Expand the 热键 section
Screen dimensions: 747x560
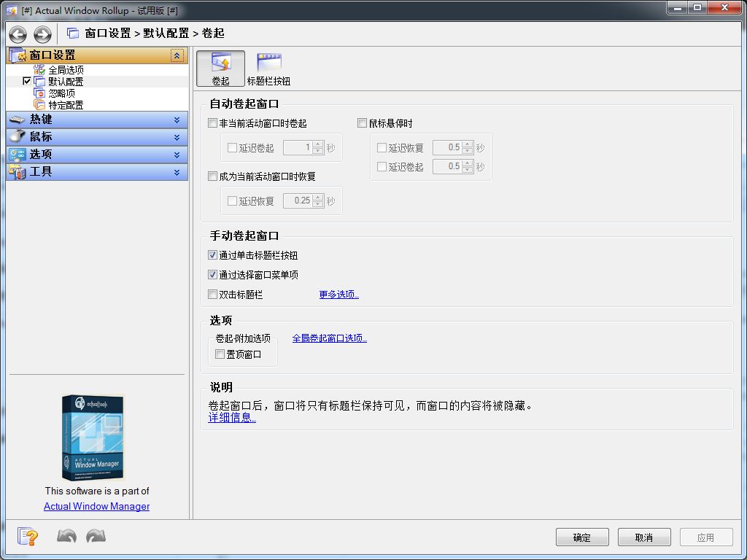pos(177,120)
